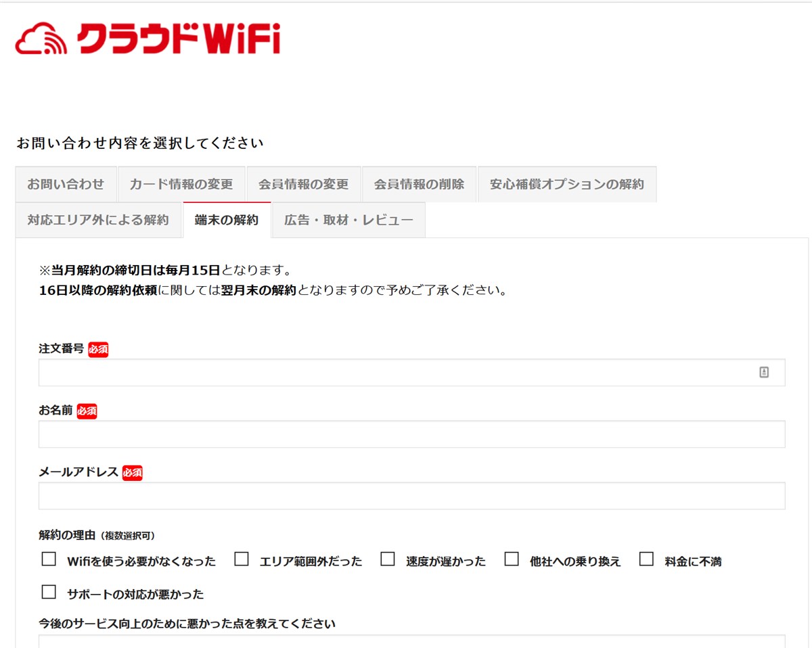Viewport: 812px width, 648px height.
Task: Switch to 対応エリア外による解約 tab
Action: coord(98,220)
